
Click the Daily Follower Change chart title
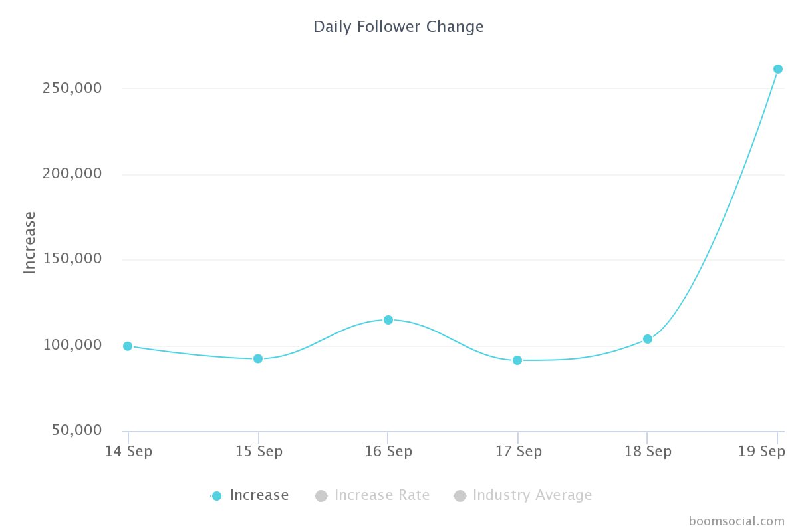coord(398,27)
